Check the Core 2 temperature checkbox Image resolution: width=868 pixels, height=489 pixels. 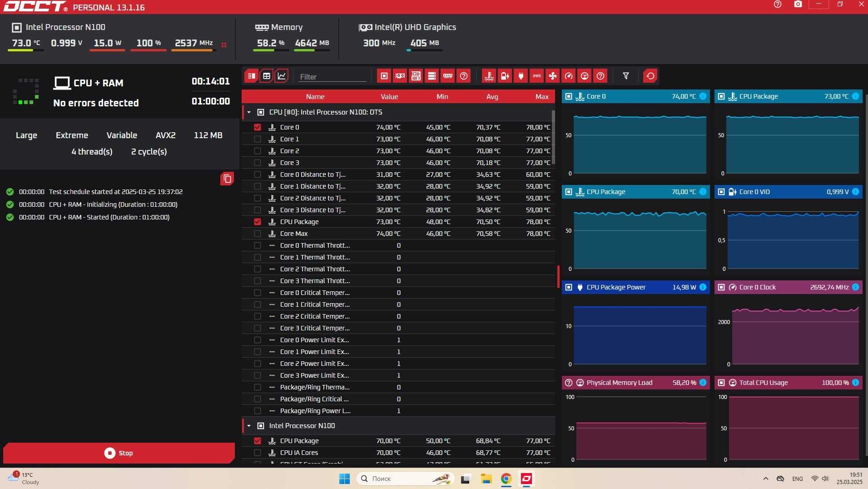click(258, 151)
